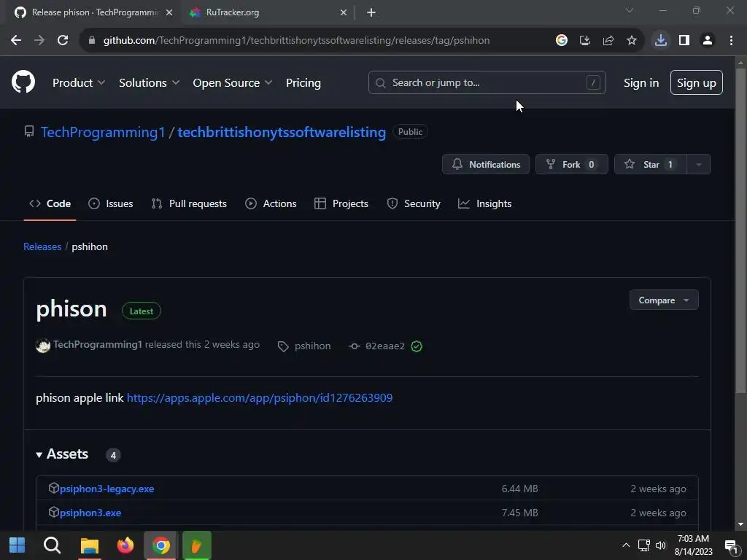Click the pshihon tag icon
Viewport: 747px width, 560px height.
(283, 346)
